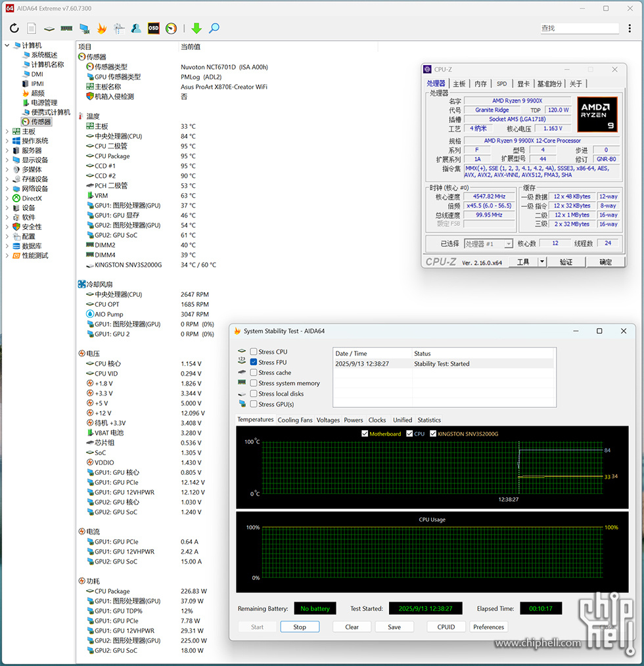Stop the running stability test
The width and height of the screenshot is (644, 666).
[x=300, y=627]
